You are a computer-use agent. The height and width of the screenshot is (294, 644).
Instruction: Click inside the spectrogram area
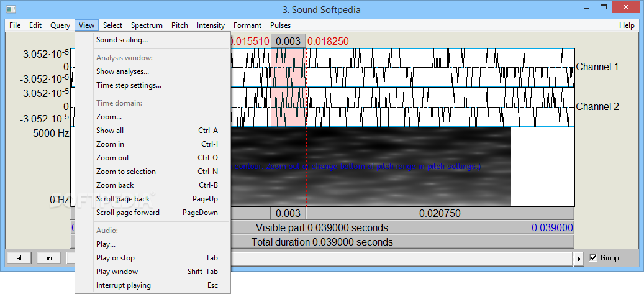tap(370, 167)
